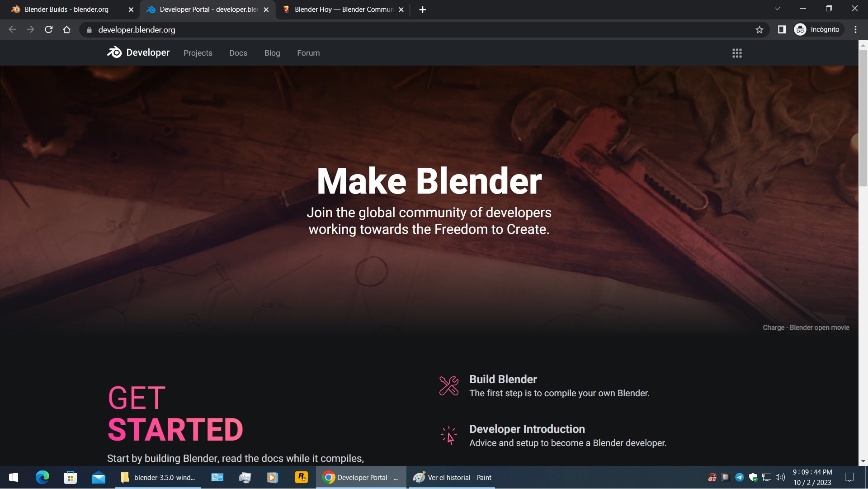The image size is (868, 489).
Task: Open the Forum navigation link
Action: 308,53
